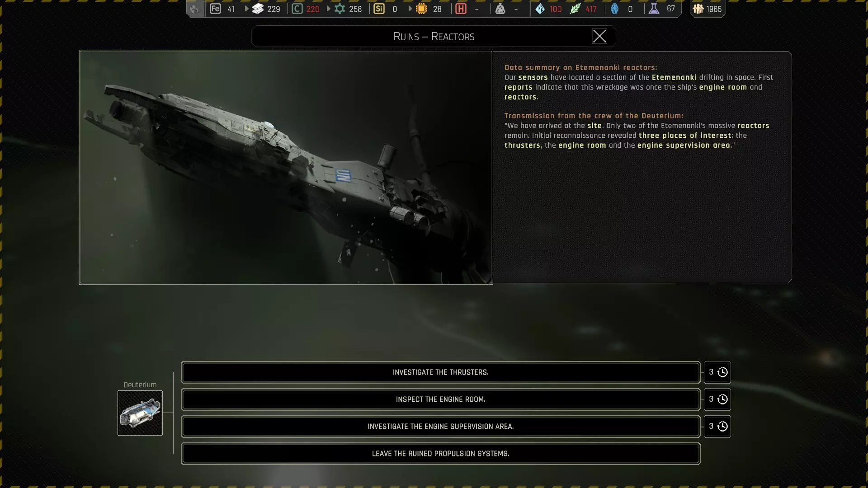Select Investigate the Engine Supervision Area

[x=440, y=427]
